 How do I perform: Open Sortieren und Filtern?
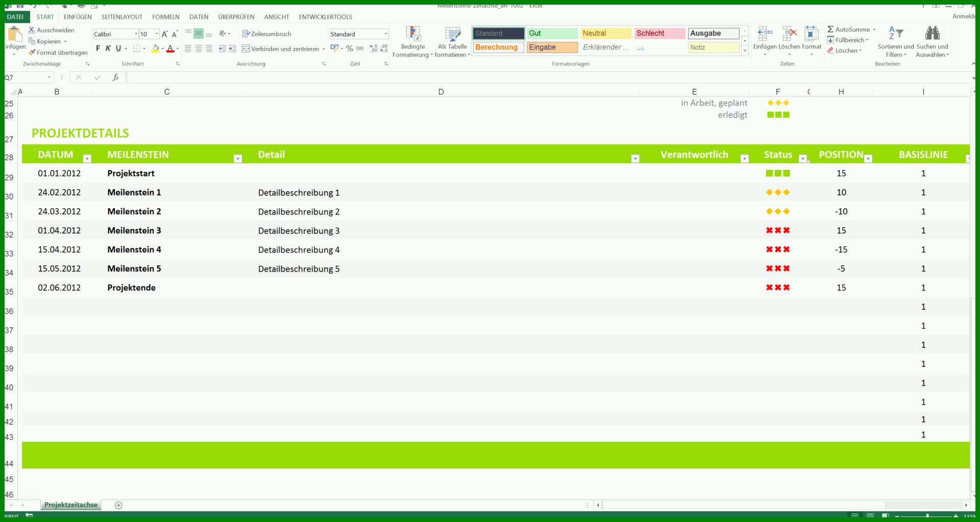click(x=896, y=42)
